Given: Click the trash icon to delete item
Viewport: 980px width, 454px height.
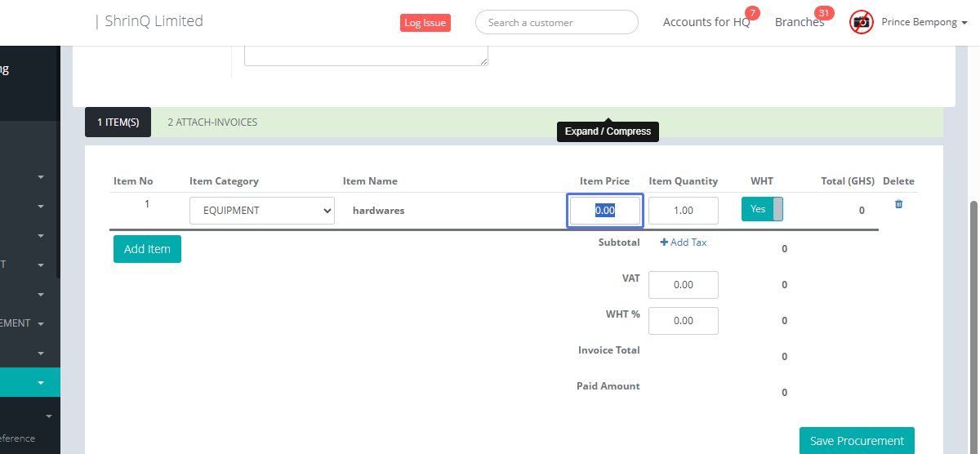Looking at the screenshot, I should tap(898, 204).
